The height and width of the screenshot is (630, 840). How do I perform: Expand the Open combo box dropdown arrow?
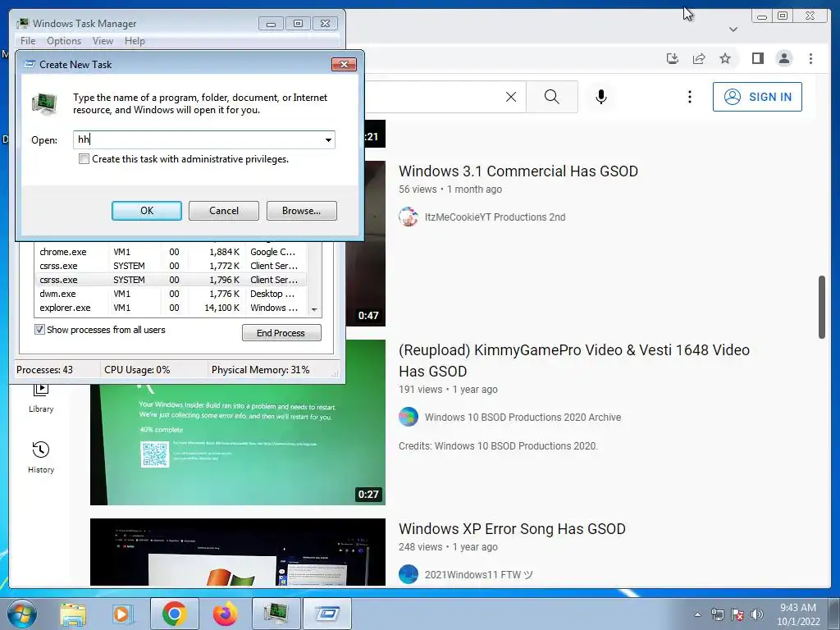click(328, 139)
